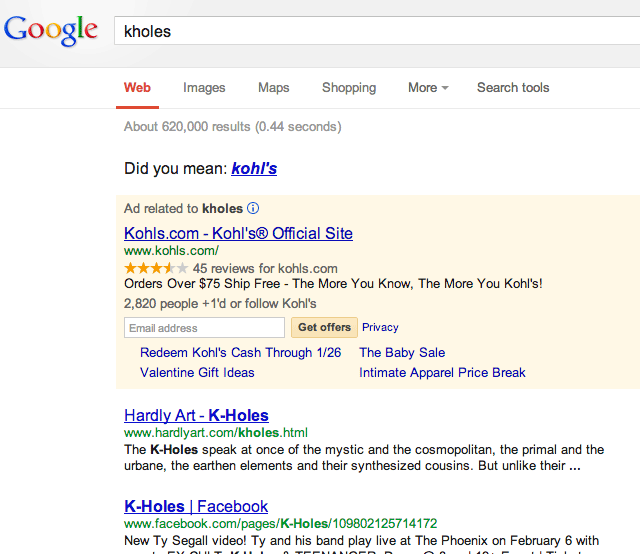Switch to the Images tab
This screenshot has width=640, height=554.
coord(204,87)
